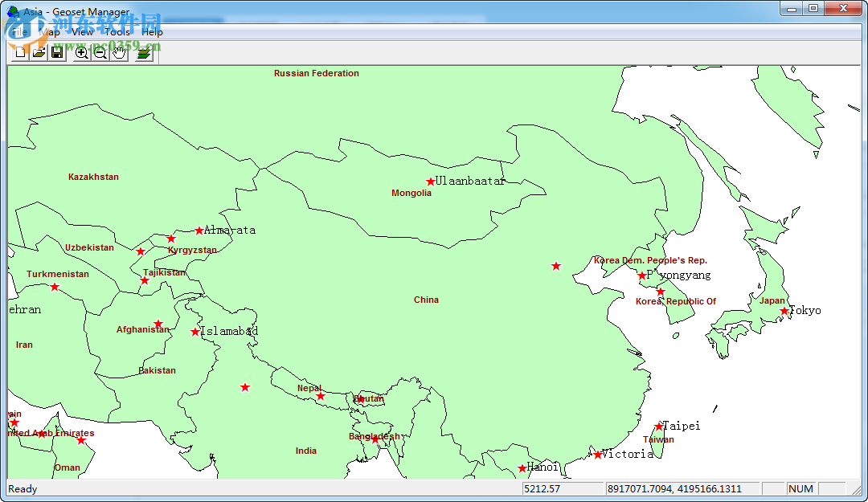Image resolution: width=868 pixels, height=502 pixels.
Task: Click the star marker at Ulaanbaatar
Action: click(x=430, y=180)
